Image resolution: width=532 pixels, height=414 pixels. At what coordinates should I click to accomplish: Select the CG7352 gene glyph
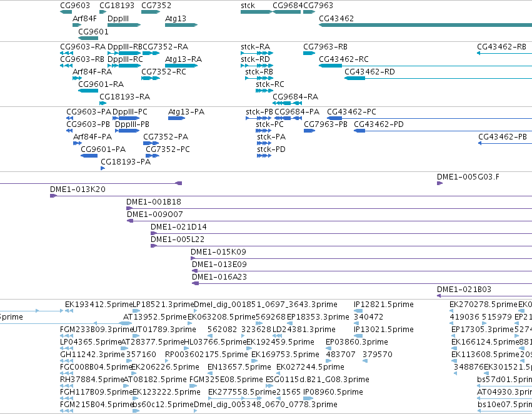(151, 12)
